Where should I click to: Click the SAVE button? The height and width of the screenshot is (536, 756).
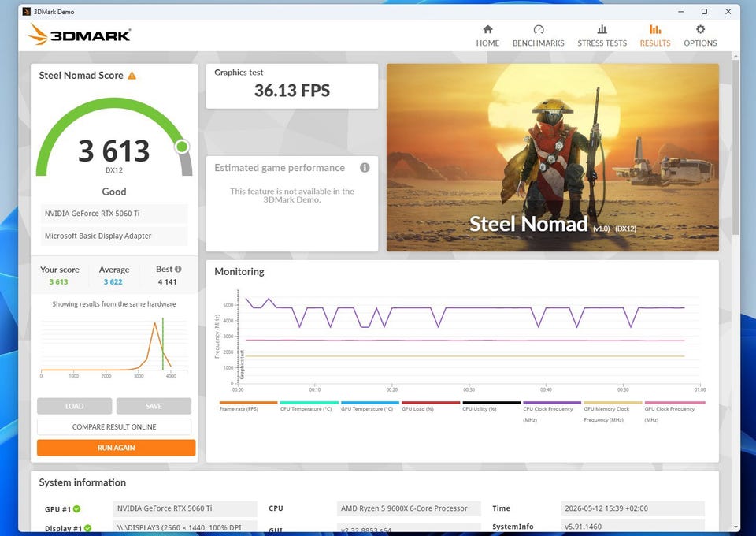click(154, 406)
